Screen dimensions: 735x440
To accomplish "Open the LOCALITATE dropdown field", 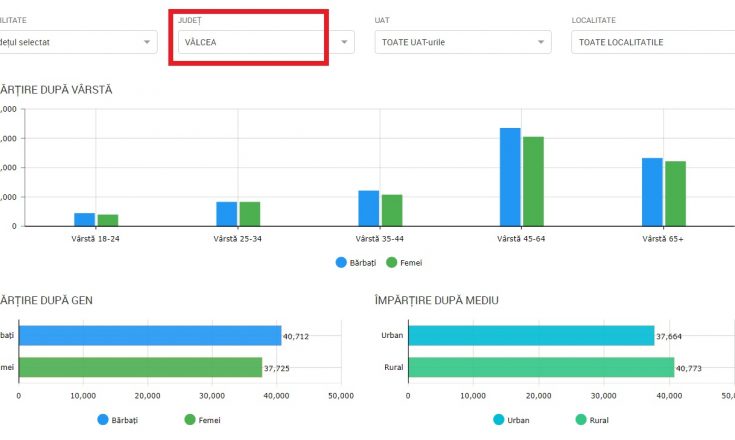I will click(653, 42).
